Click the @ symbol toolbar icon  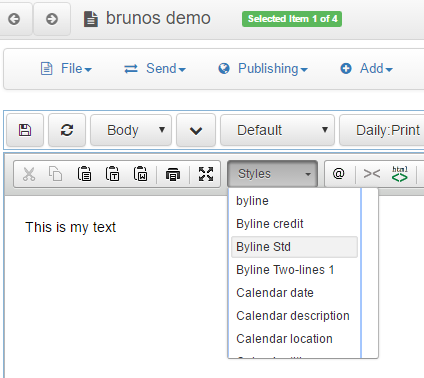pyautogui.click(x=339, y=174)
